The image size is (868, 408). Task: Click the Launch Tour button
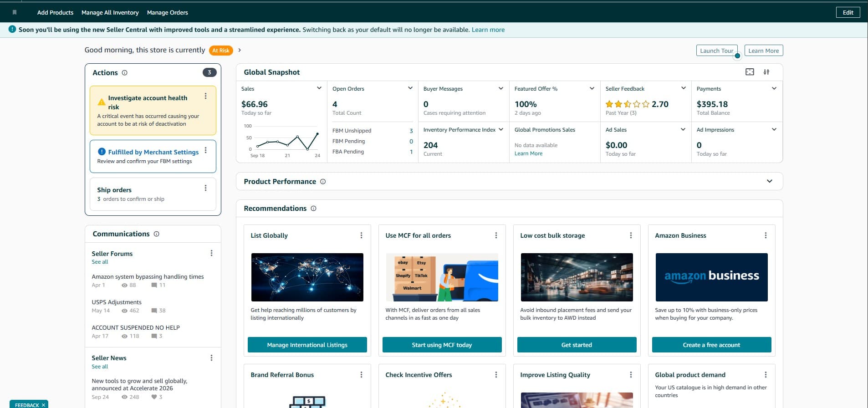point(717,51)
